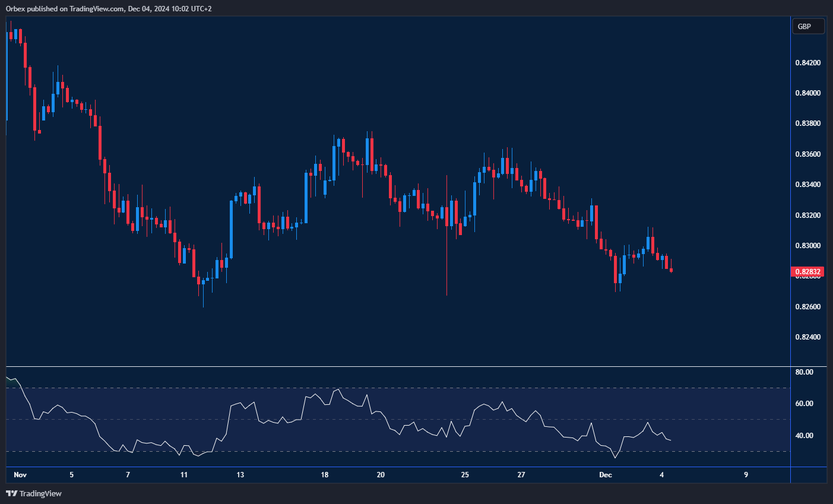Click the 80.00 RSI scale label
The height and width of the screenshot is (504, 833).
[x=804, y=372]
